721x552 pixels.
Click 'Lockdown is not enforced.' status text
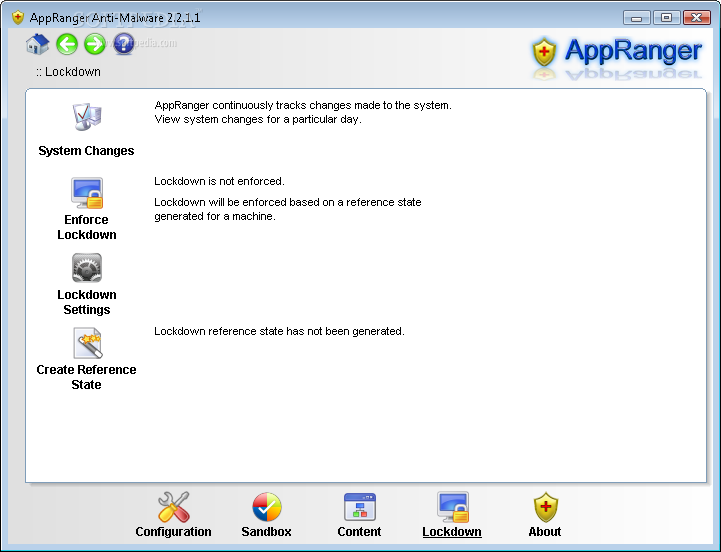219,181
